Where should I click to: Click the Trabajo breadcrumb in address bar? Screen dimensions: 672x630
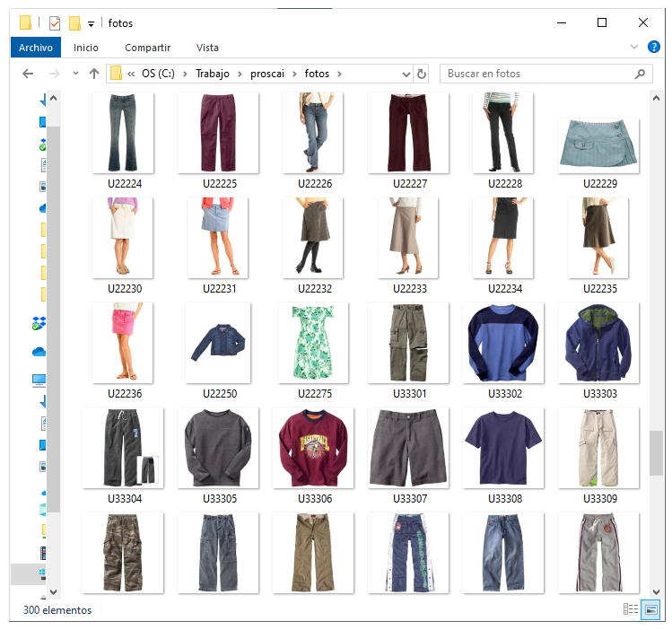tap(212, 74)
